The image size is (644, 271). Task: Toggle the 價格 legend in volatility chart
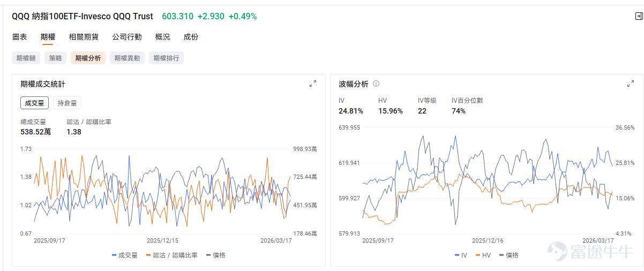pyautogui.click(x=508, y=255)
